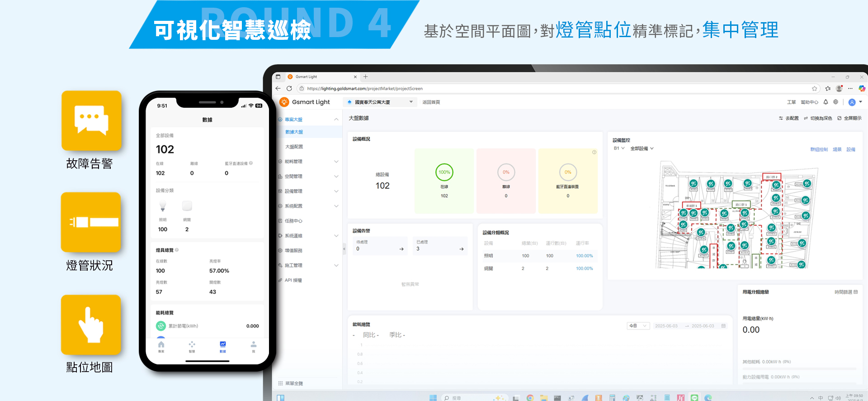The image size is (868, 401).
Task: Open the B1 floor dropdown
Action: point(618,148)
